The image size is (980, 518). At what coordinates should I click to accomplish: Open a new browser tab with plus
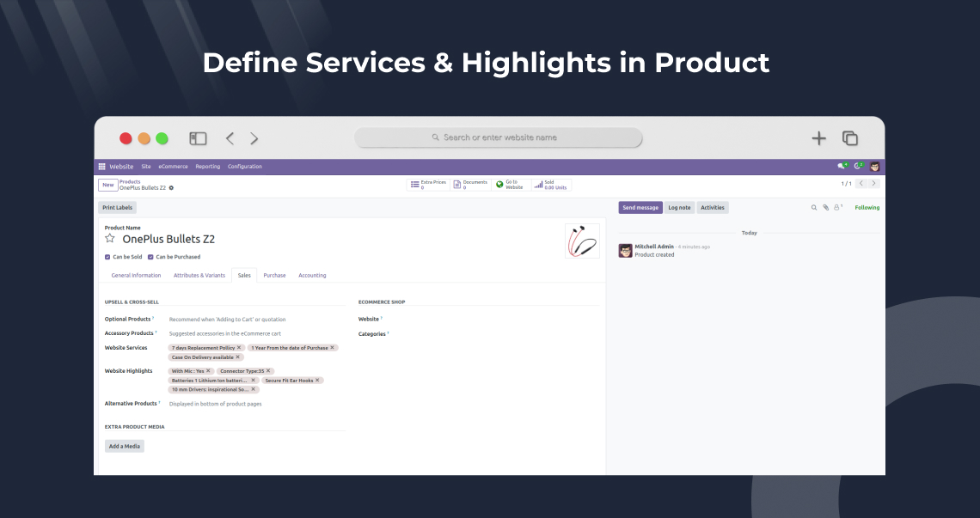[818, 138]
